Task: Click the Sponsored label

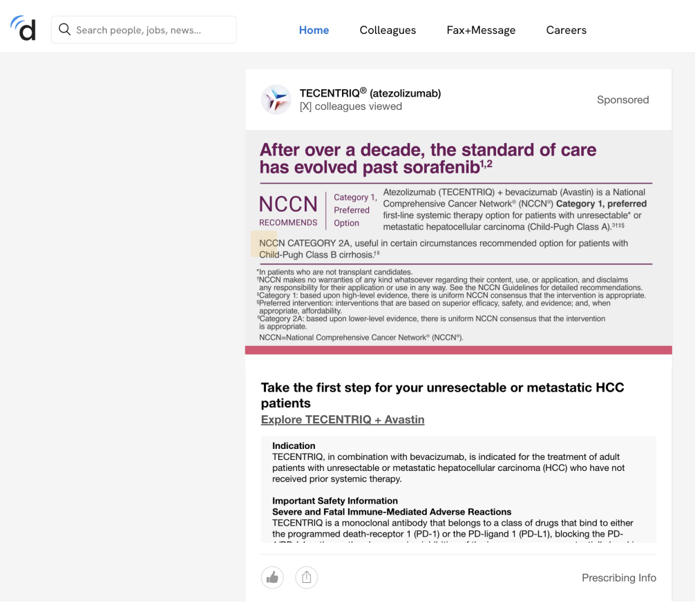Action: click(x=622, y=99)
